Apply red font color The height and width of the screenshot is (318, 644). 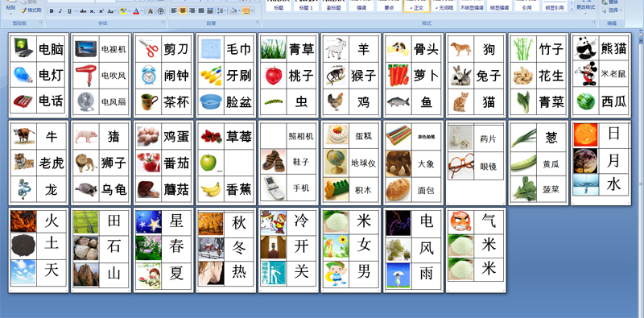(136, 11)
